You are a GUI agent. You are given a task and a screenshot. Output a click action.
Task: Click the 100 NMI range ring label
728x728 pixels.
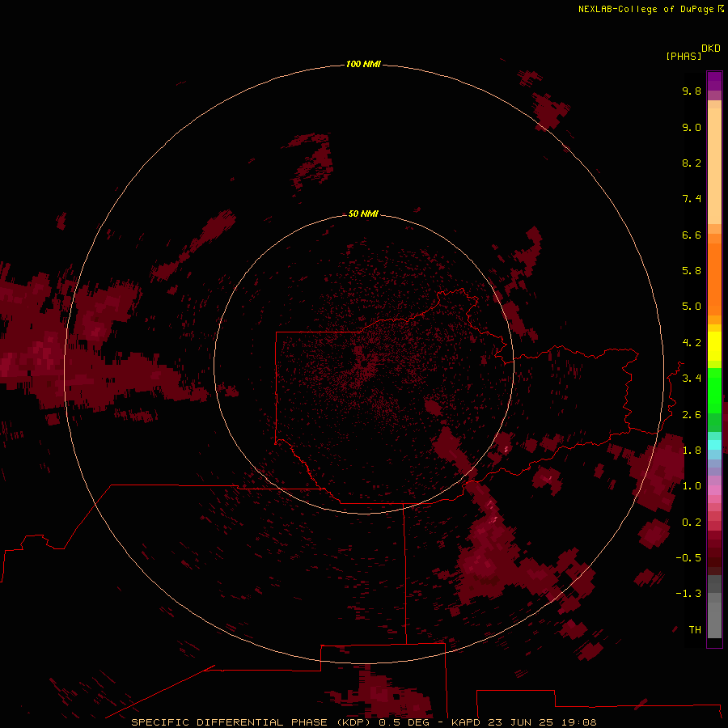pos(363,64)
